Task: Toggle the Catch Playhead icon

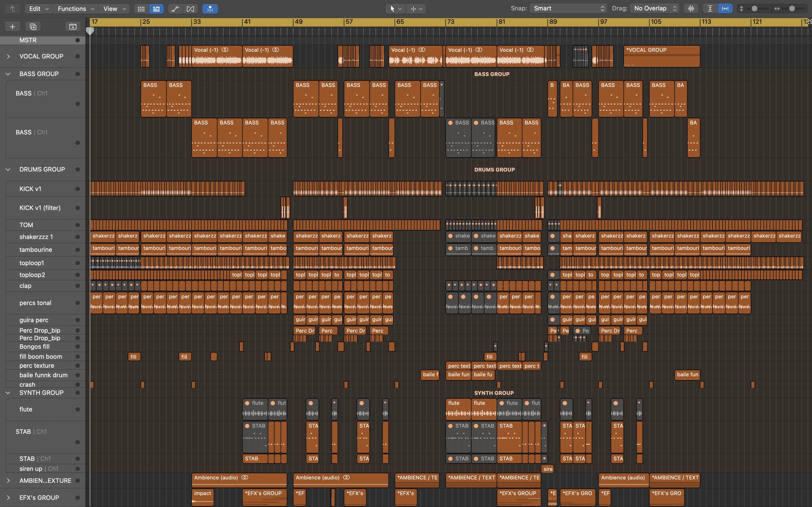Action: pos(210,9)
